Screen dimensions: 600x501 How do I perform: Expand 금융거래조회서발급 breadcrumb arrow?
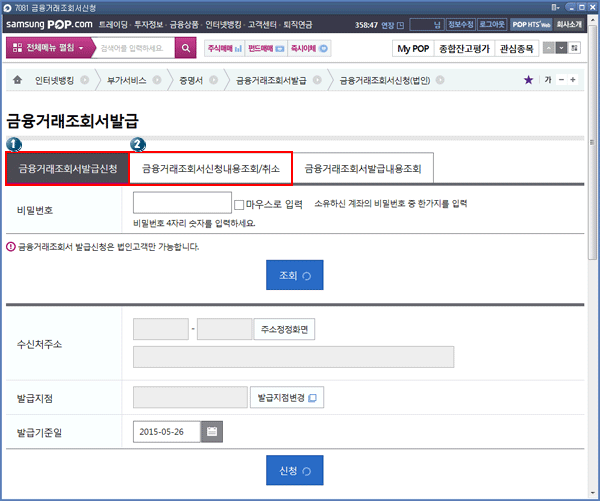coord(317,80)
